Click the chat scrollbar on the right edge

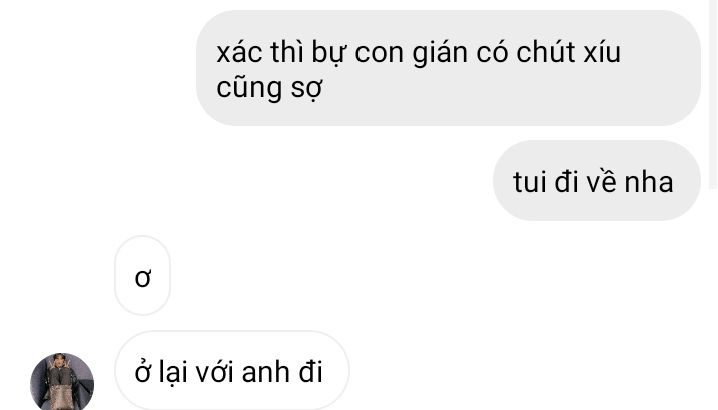(713, 94)
